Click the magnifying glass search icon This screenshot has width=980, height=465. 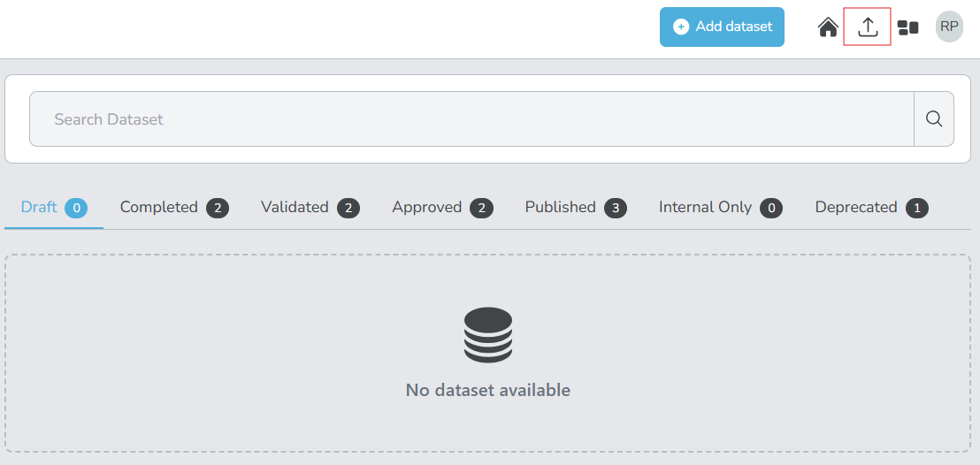point(934,118)
